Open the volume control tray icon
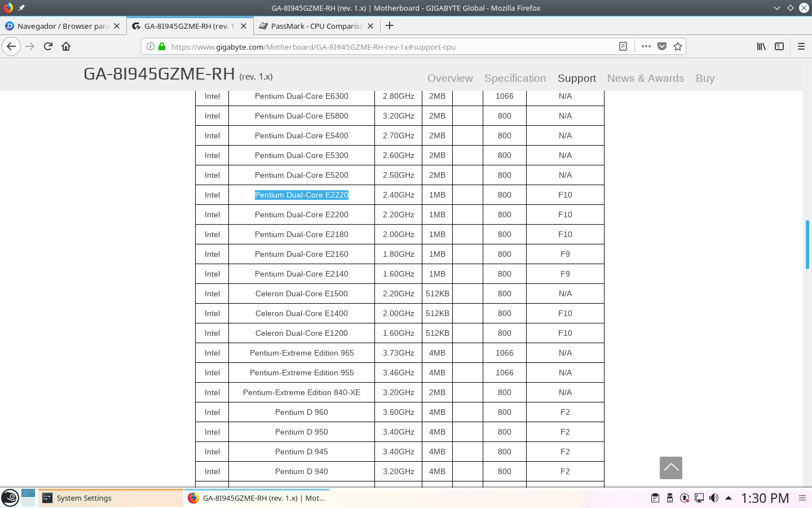This screenshot has width=812, height=508. pos(714,498)
